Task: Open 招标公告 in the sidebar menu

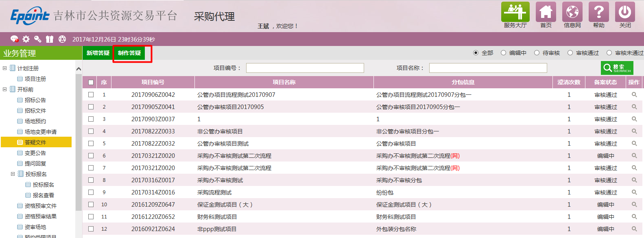Action: (35, 100)
